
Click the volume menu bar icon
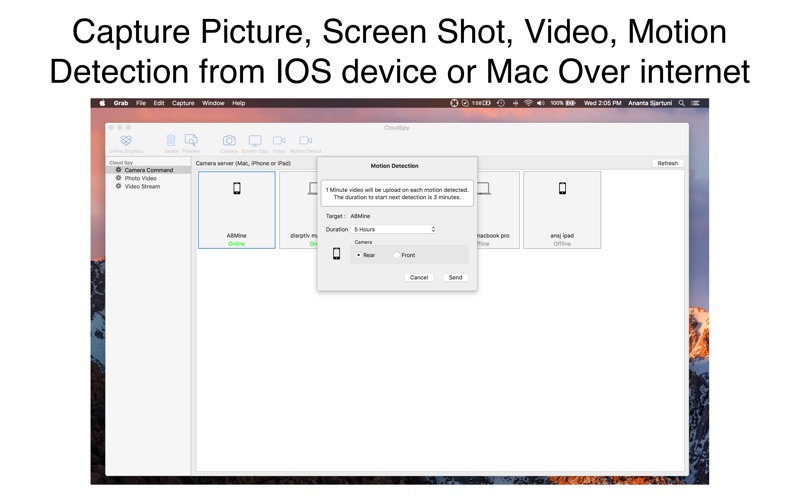541,103
